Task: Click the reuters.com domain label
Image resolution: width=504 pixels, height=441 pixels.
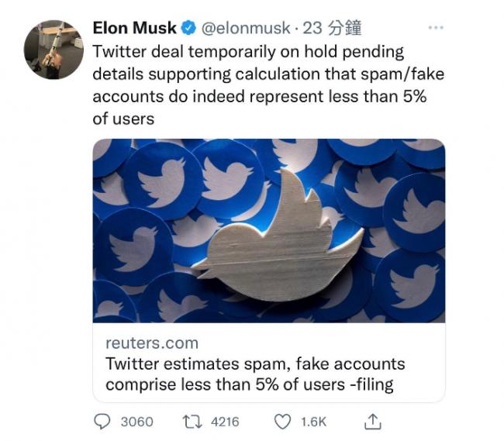Action: point(152,343)
